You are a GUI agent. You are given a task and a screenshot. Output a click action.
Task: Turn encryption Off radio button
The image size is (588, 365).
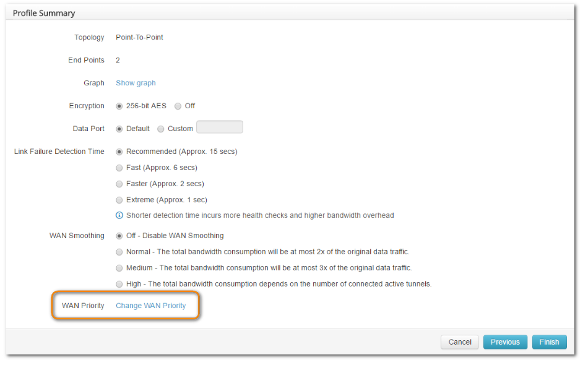coord(178,106)
